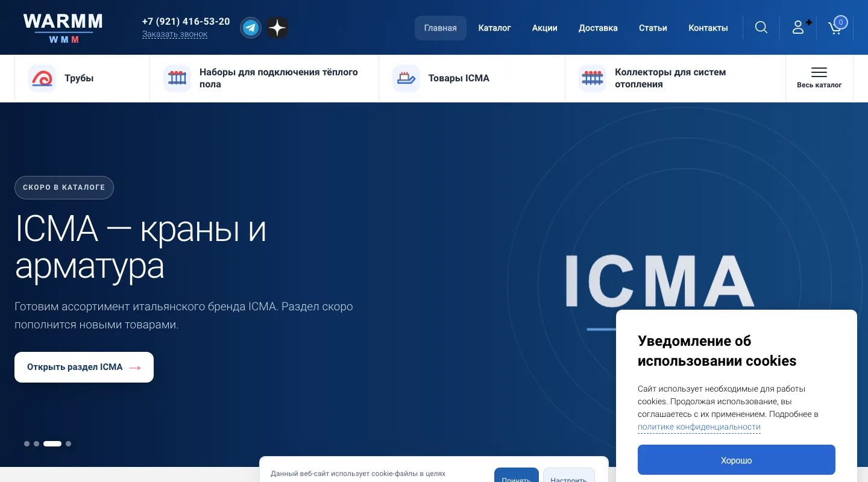Open the Telegram messenger link
Image resolution: width=868 pixels, height=482 pixels.
tap(251, 28)
